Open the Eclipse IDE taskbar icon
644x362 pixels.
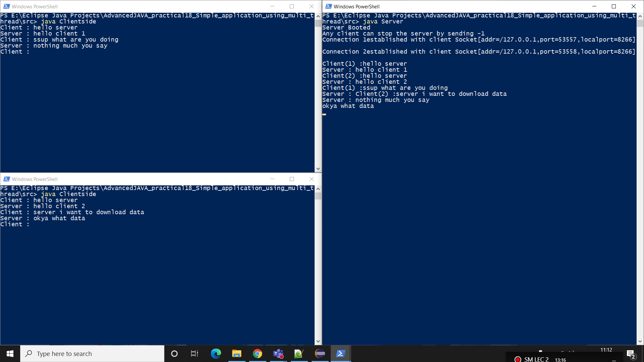click(320, 354)
